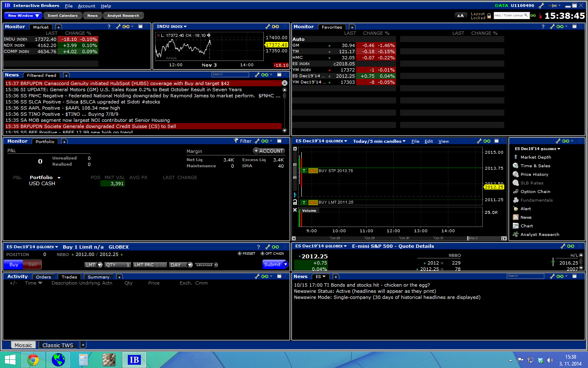This screenshot has height=368, width=588.
Task: Cancel the BUY LMT 2011.25 order via CXL
Action: coord(313,202)
